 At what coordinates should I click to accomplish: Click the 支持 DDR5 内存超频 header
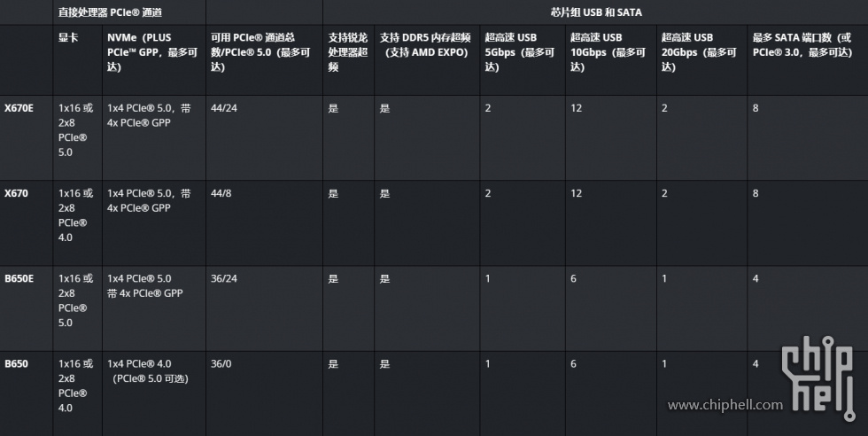pos(425,45)
